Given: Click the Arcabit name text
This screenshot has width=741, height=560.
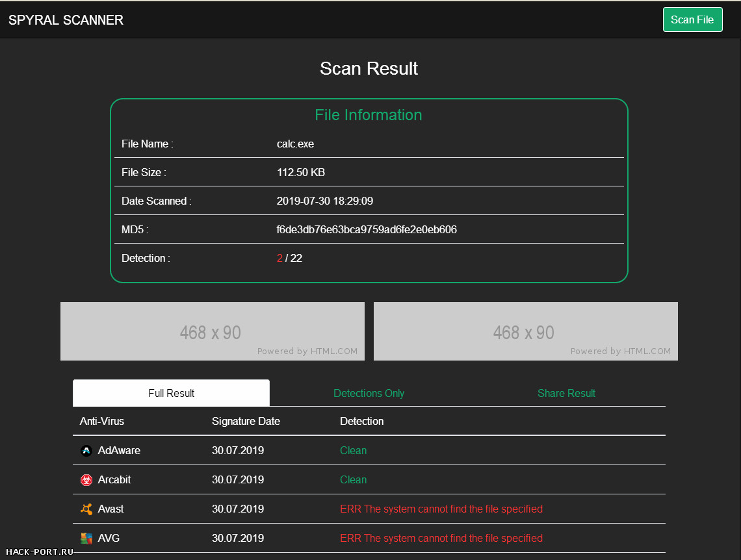Looking at the screenshot, I should 114,479.
